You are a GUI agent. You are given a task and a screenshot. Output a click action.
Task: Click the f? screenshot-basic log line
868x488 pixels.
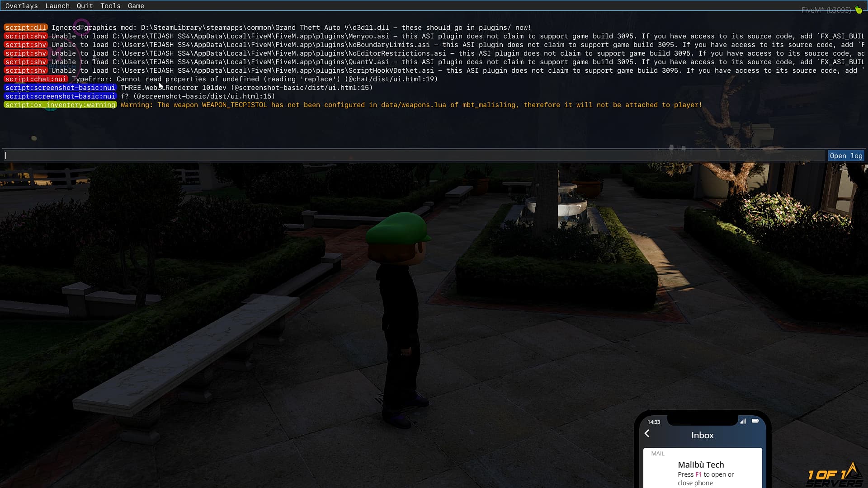point(198,96)
